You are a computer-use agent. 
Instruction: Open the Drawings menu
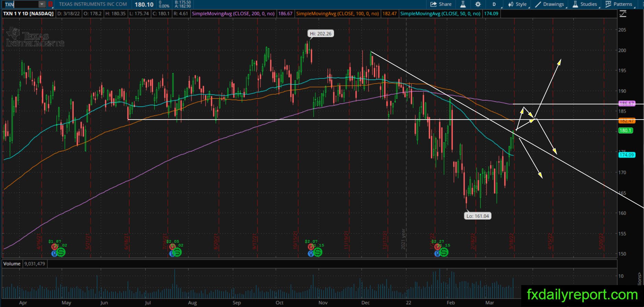pyautogui.click(x=550, y=4)
